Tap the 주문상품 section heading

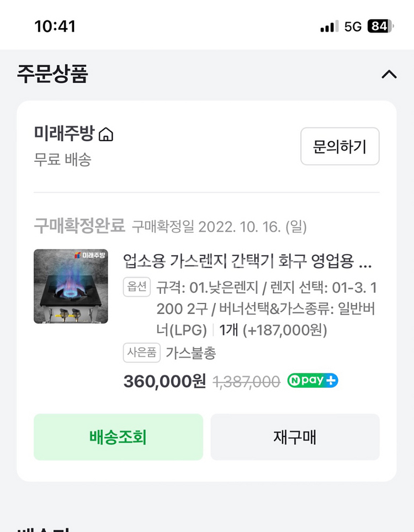click(52, 74)
